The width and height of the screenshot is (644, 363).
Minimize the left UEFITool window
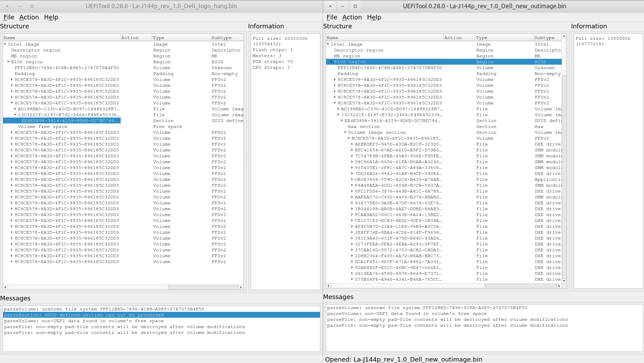pos(20,6)
